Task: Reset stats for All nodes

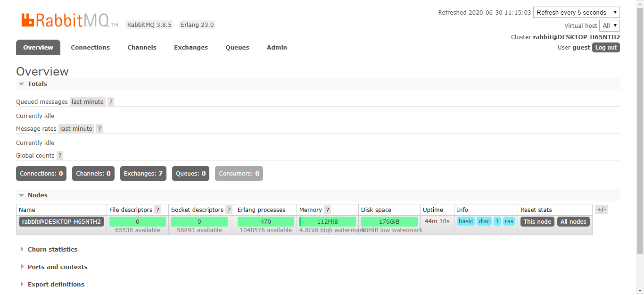Action: (x=573, y=221)
